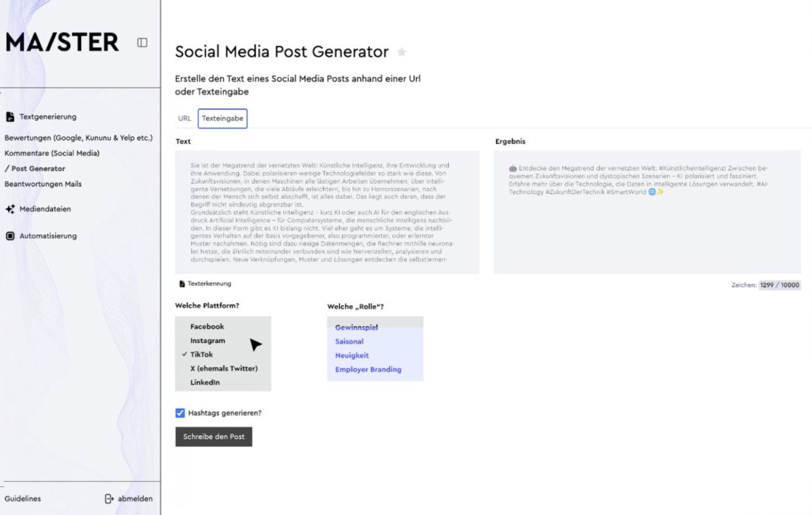Image resolution: width=812 pixels, height=515 pixels.
Task: Click the Textgenerierung document icon
Action: click(10, 117)
